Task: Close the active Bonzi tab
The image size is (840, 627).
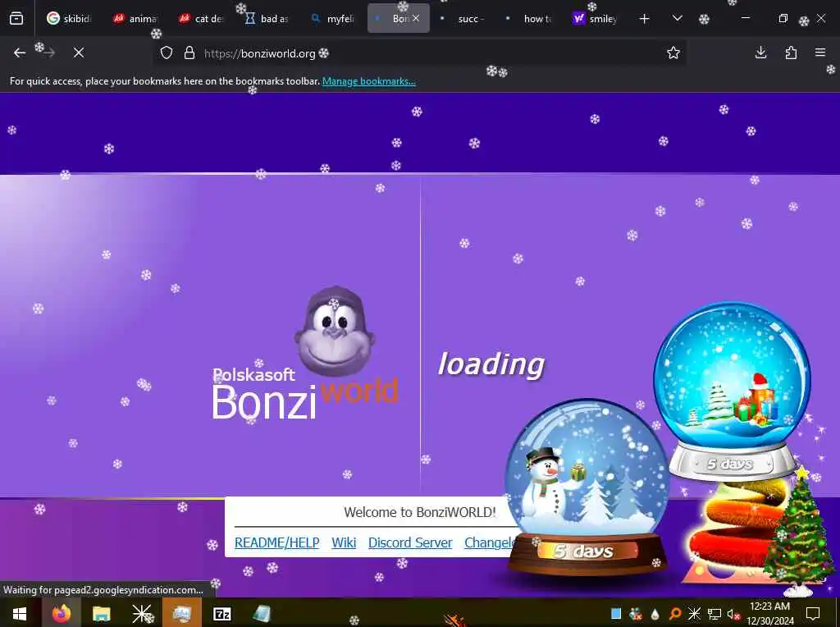Action: pyautogui.click(x=416, y=18)
